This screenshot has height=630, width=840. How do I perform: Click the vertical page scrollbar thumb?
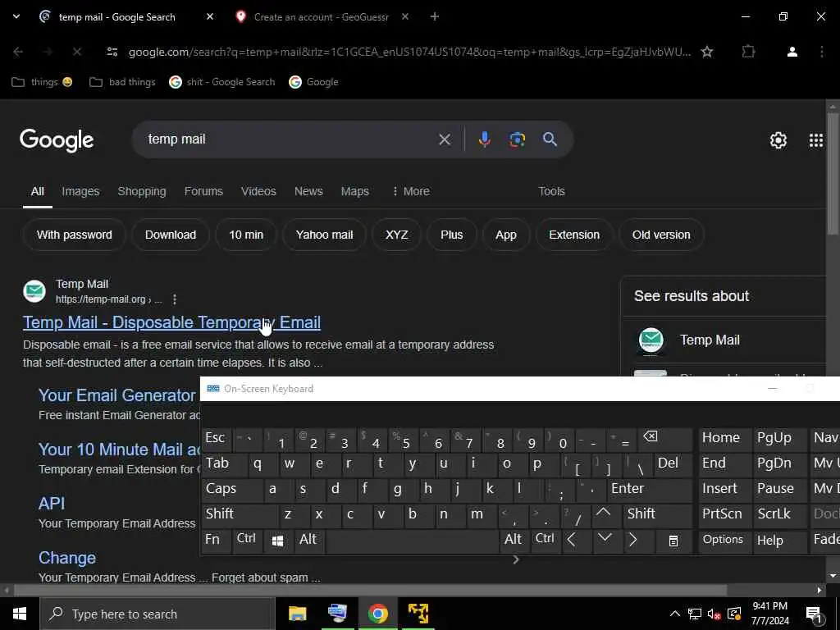[833, 174]
